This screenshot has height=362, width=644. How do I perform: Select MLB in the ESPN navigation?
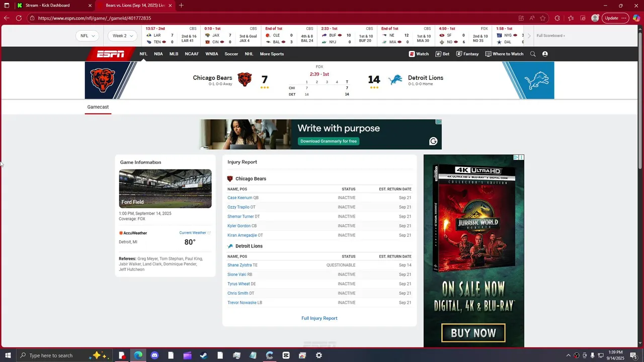tap(174, 54)
